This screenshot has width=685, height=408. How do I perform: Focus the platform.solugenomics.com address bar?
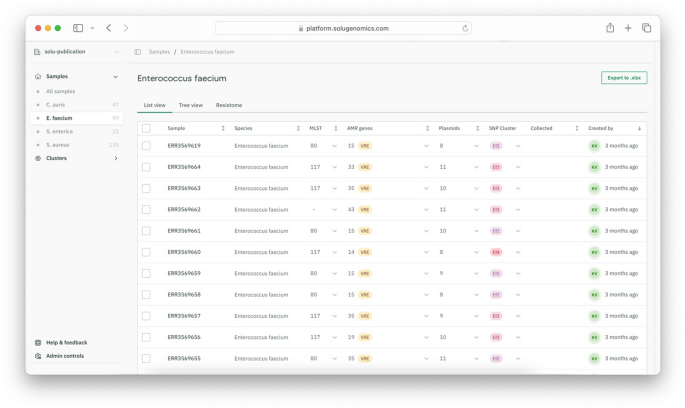pyautogui.click(x=343, y=28)
